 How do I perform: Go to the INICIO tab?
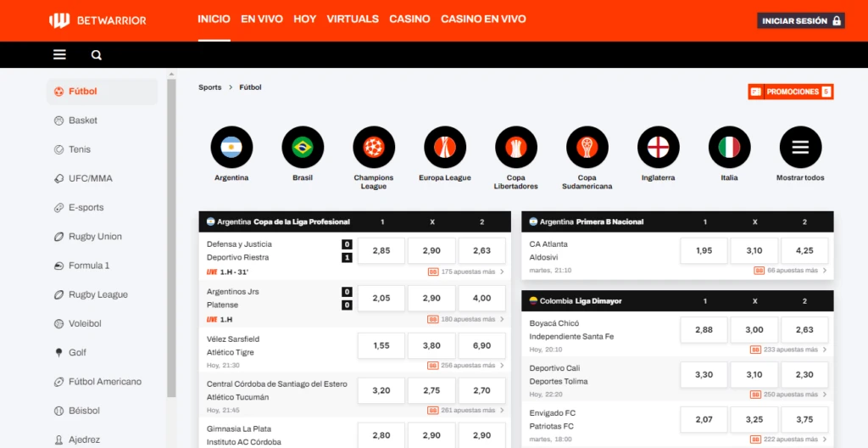coord(214,20)
